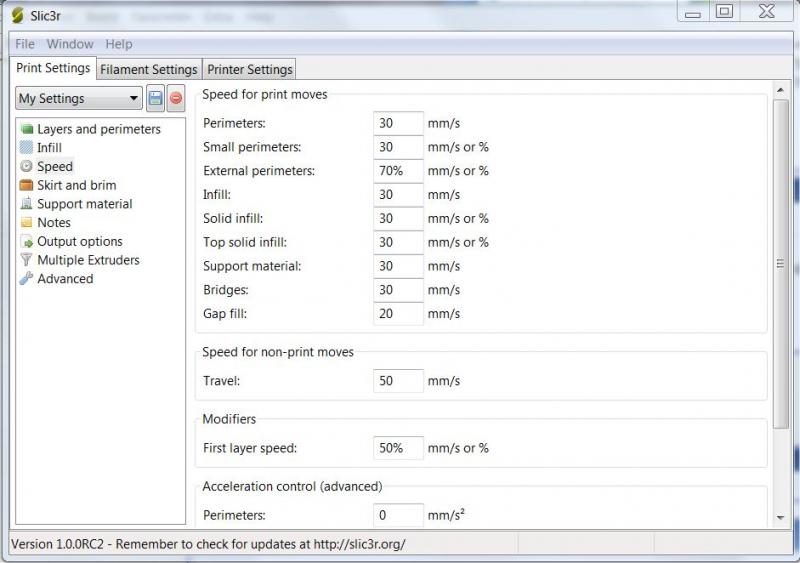
Task: Select the Notes page
Action: [x=54, y=223]
